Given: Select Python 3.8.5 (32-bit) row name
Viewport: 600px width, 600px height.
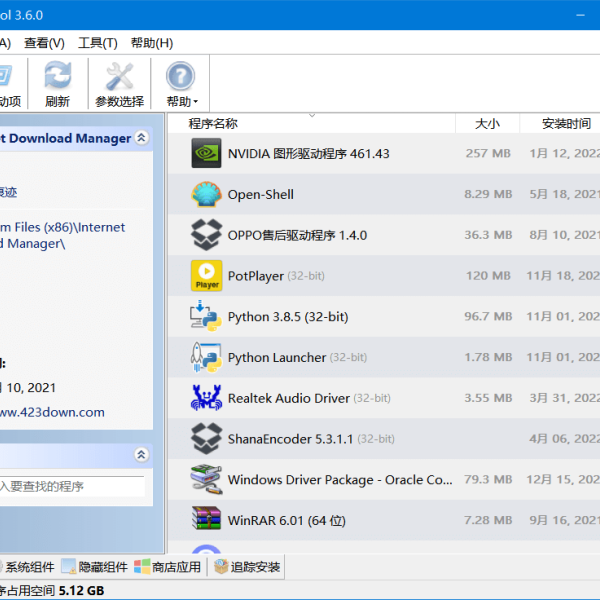Looking at the screenshot, I should (288, 317).
